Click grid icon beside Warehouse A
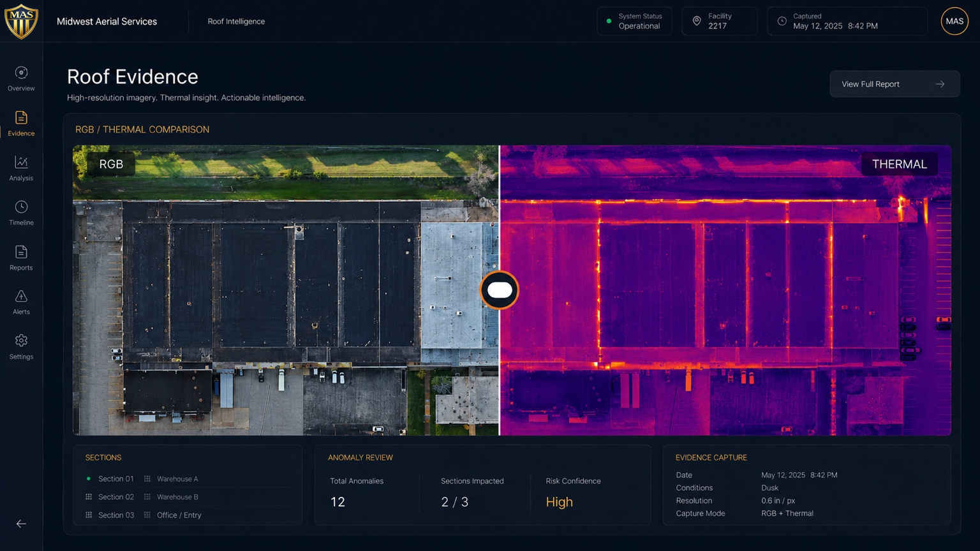Viewport: 980px width, 551px height. 147,479
